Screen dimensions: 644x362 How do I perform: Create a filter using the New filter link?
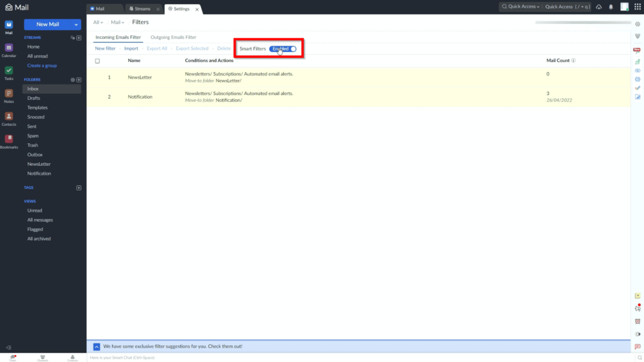click(x=105, y=48)
